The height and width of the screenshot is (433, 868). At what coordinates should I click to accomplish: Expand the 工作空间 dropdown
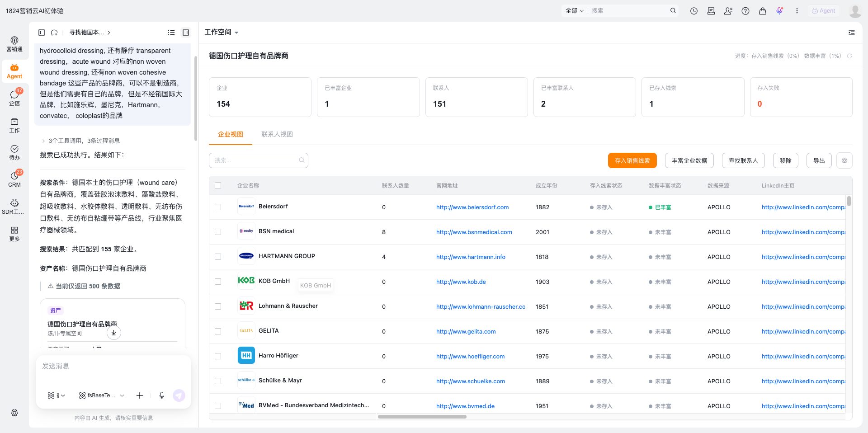click(x=222, y=32)
